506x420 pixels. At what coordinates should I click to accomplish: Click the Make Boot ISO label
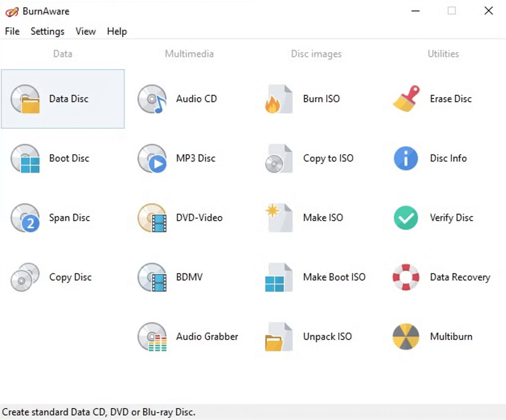(x=334, y=277)
